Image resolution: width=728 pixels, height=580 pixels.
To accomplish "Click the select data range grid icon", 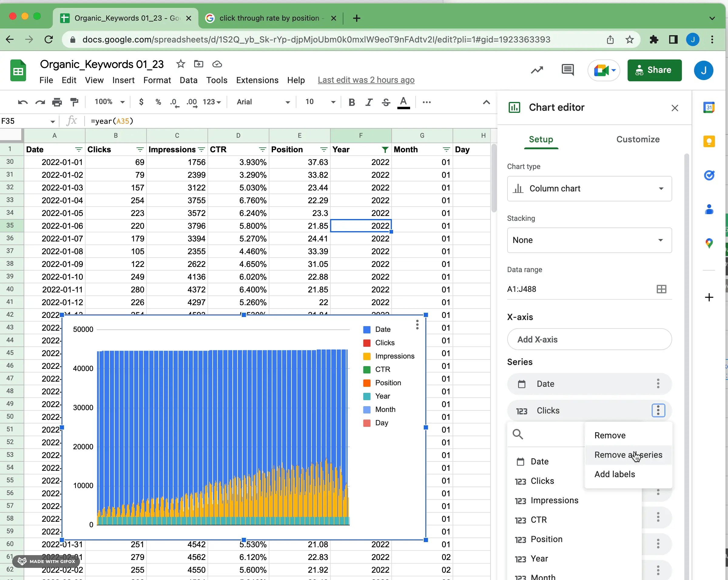I will pos(661,289).
